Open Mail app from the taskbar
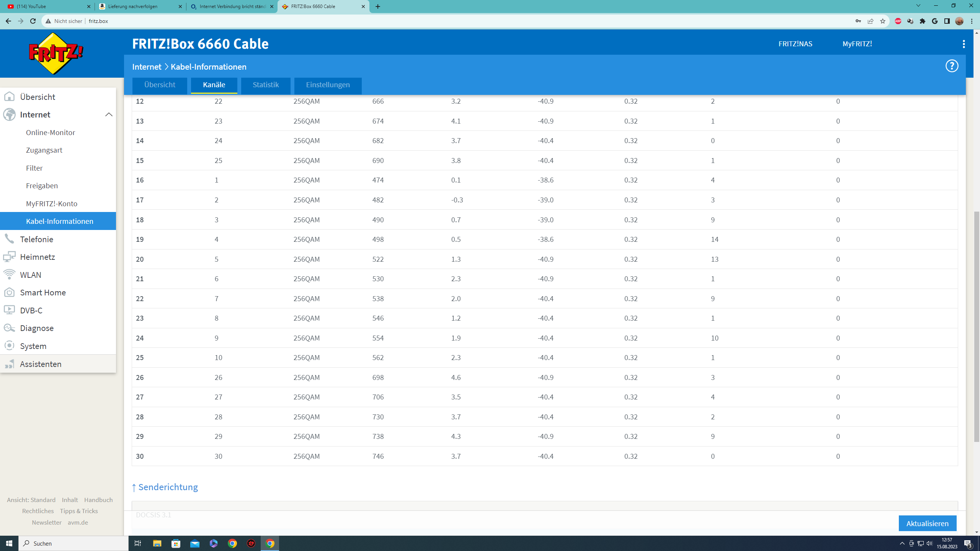Image resolution: width=980 pixels, height=551 pixels. pyautogui.click(x=195, y=543)
